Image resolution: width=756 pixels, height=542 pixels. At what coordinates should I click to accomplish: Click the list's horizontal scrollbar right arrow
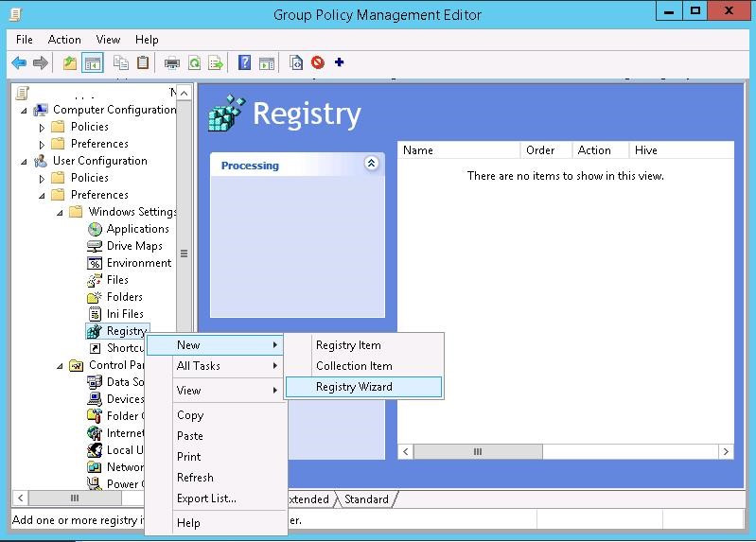click(726, 452)
